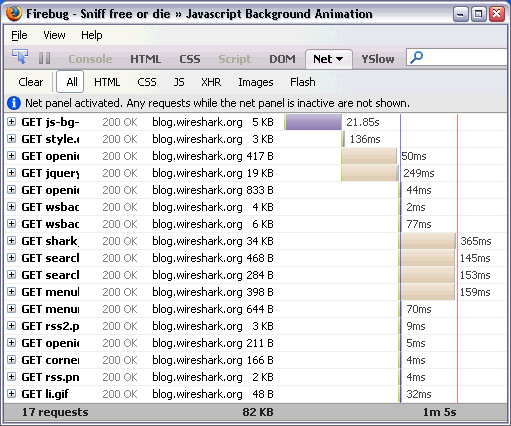Close the Firebug window
This screenshot has height=426, width=511.
click(496, 14)
